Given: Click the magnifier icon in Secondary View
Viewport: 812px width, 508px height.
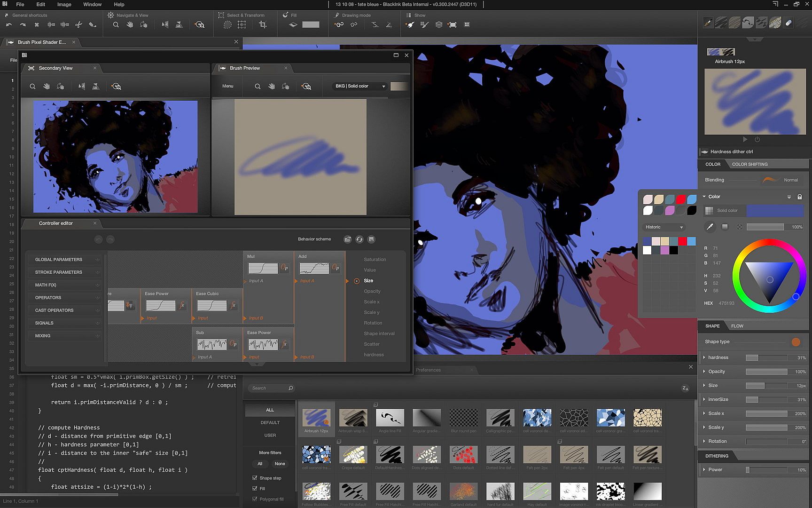Looking at the screenshot, I should [32, 87].
